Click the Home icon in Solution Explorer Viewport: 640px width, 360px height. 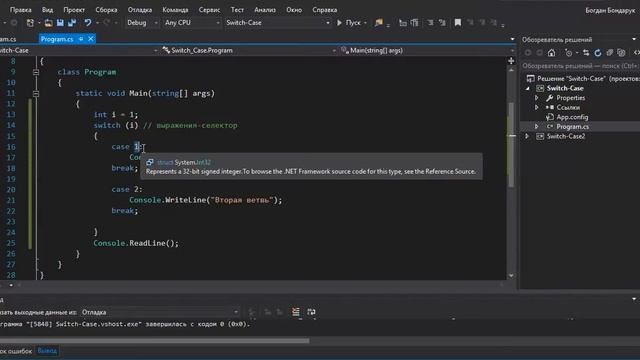click(551, 53)
